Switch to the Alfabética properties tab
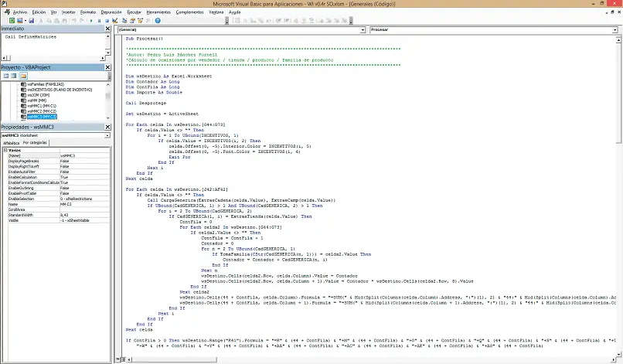 click(11, 143)
